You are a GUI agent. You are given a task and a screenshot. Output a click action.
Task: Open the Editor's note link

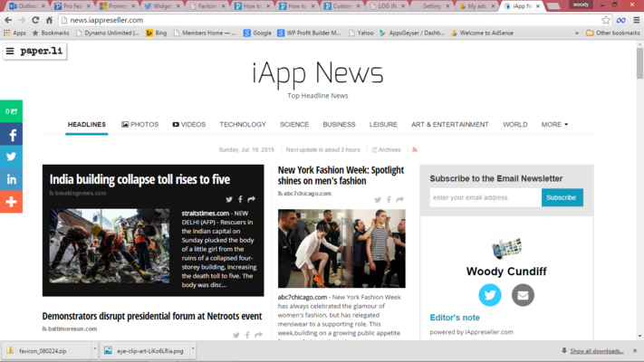(455, 318)
